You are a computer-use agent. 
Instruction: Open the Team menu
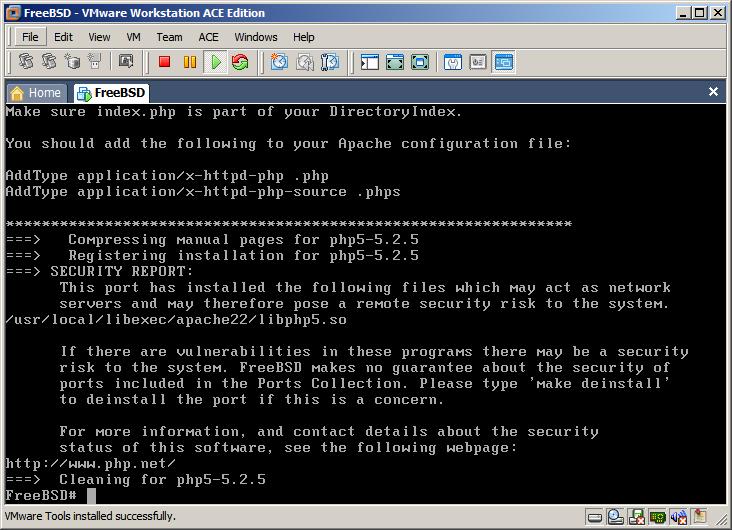(x=169, y=37)
